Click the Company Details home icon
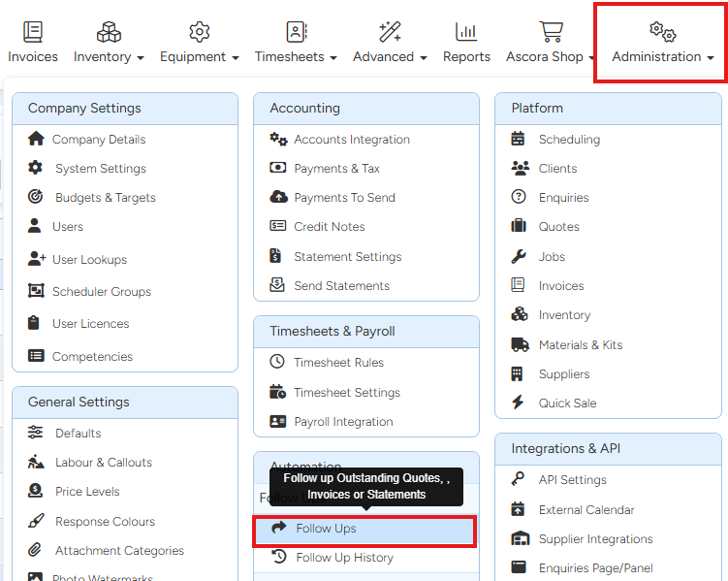Viewport: 728px width, 581px height. pos(36,139)
